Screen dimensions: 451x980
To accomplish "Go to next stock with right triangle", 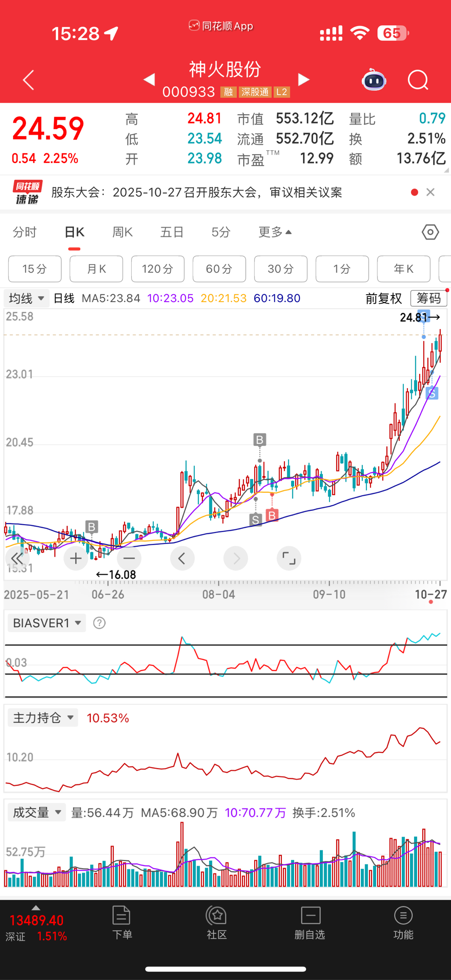I will 303,80.
